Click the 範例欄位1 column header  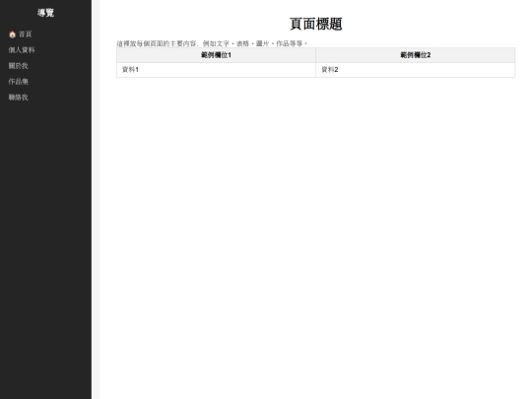tap(216, 55)
